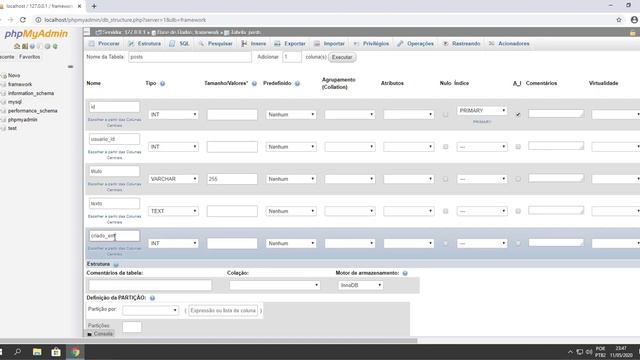
Task: Click the Comentários da tabela text field
Action: (x=150, y=285)
